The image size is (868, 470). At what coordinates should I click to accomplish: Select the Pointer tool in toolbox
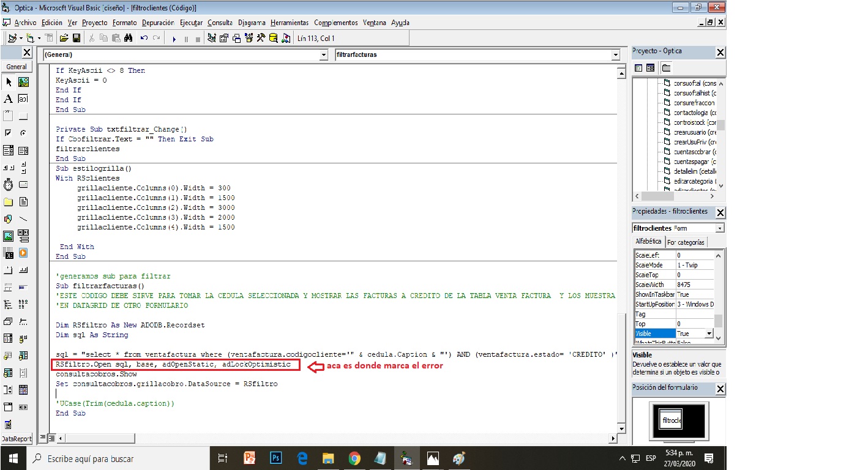click(9, 81)
